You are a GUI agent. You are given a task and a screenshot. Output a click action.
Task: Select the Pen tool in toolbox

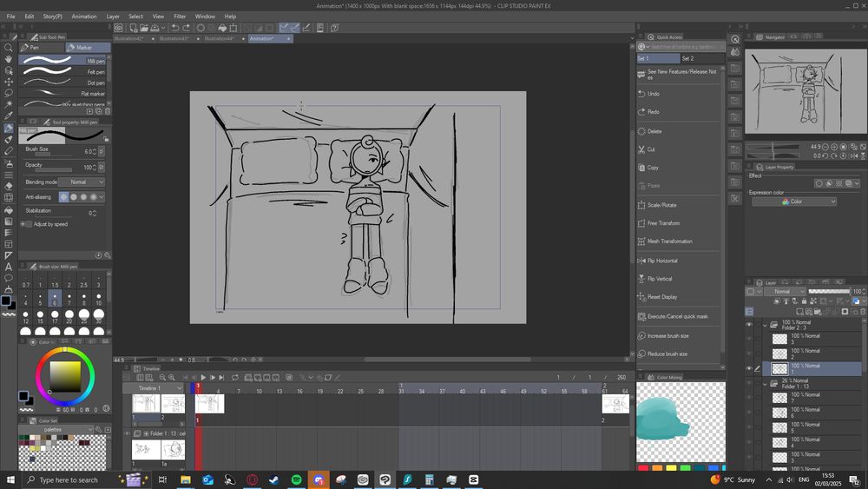(9, 129)
